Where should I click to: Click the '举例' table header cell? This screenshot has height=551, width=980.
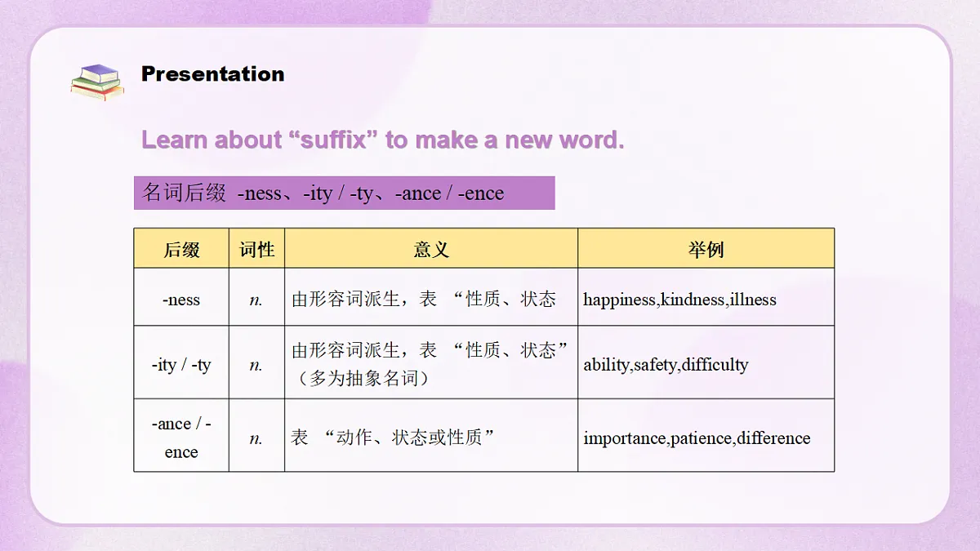click(706, 249)
